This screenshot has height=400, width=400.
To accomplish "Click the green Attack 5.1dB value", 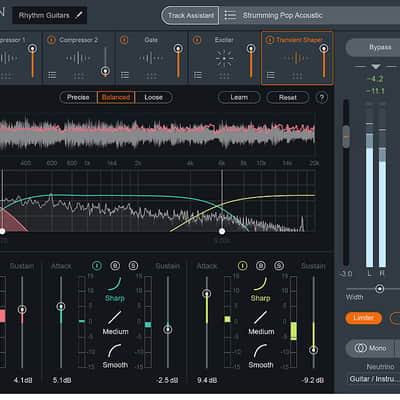I will (x=62, y=380).
